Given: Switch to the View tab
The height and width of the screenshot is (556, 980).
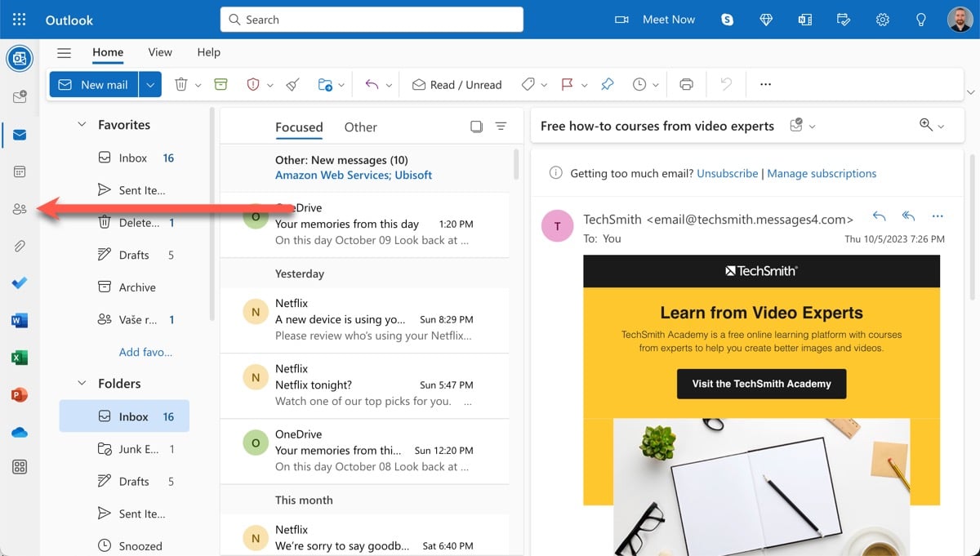Looking at the screenshot, I should click(160, 52).
